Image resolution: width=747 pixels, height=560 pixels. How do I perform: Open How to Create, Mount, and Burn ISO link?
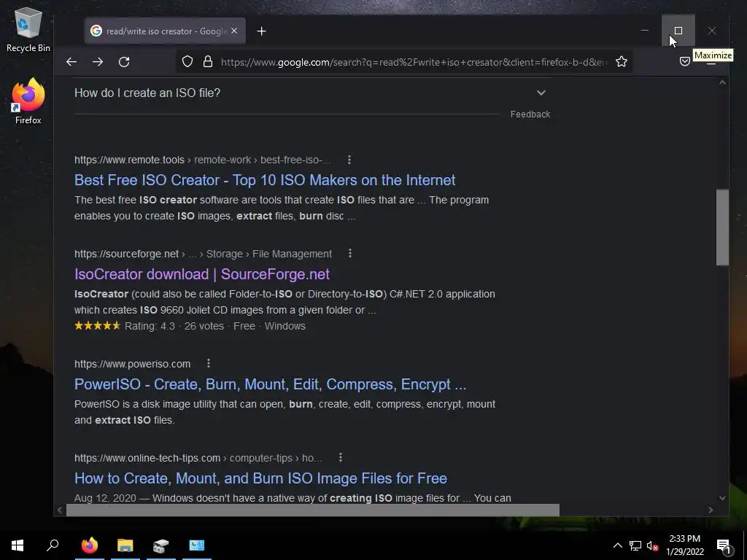point(260,478)
